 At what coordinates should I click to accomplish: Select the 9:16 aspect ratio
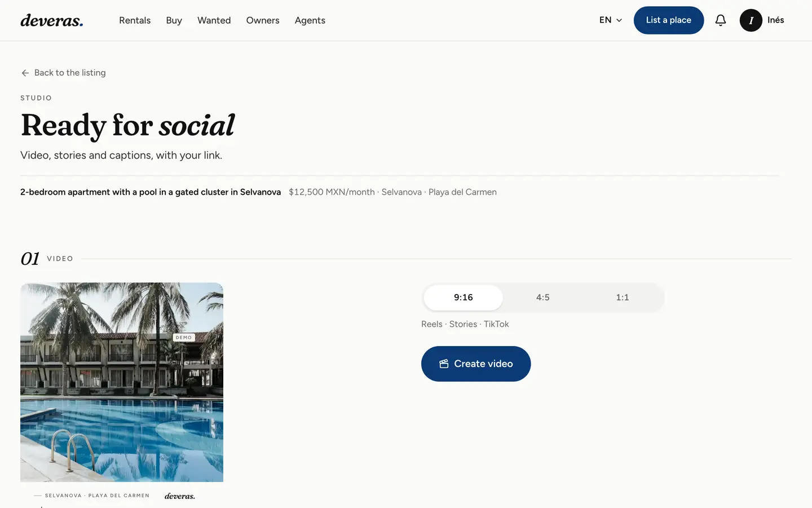pos(464,297)
